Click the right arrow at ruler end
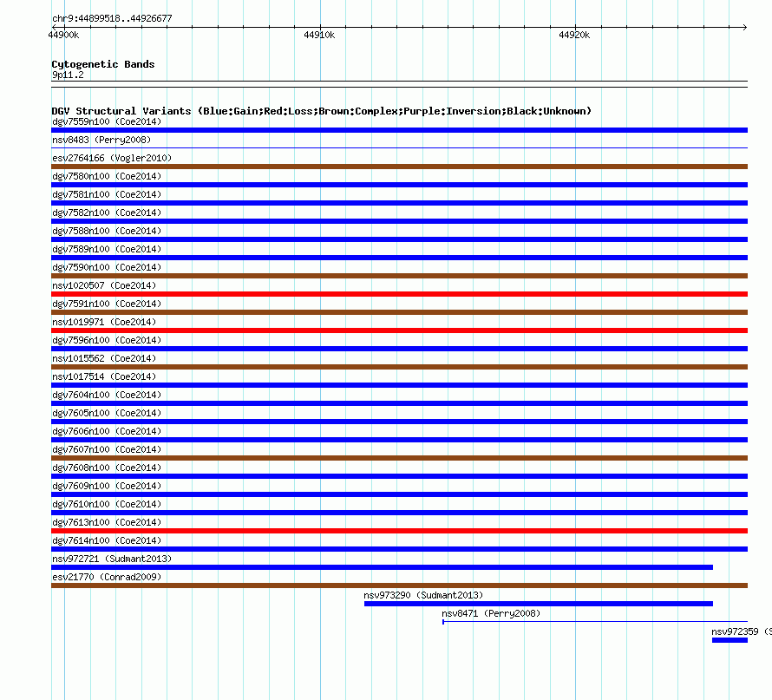Screen dimensions: 772x700 745,28
